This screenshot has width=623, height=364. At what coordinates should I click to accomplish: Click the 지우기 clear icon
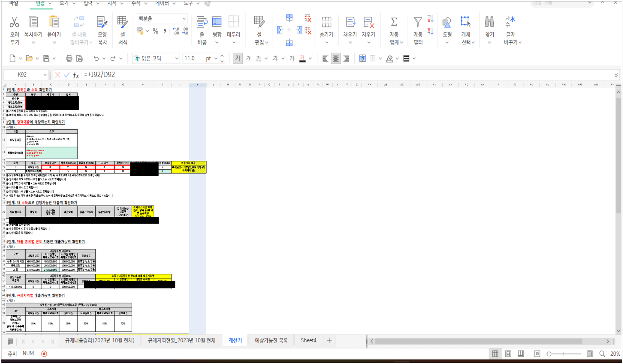click(x=368, y=22)
